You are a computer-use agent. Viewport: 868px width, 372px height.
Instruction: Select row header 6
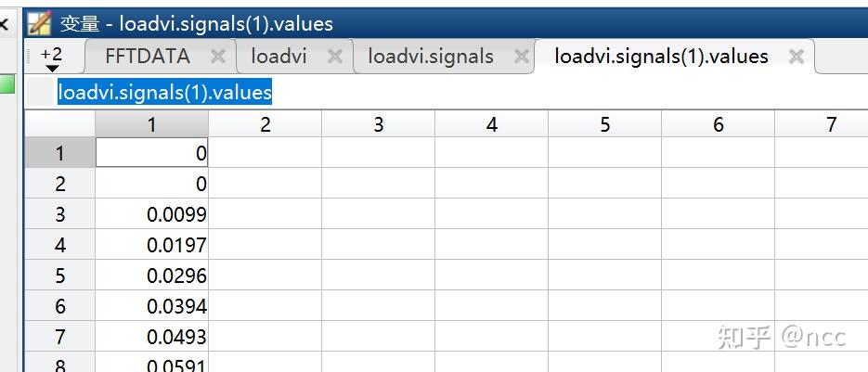point(60,306)
